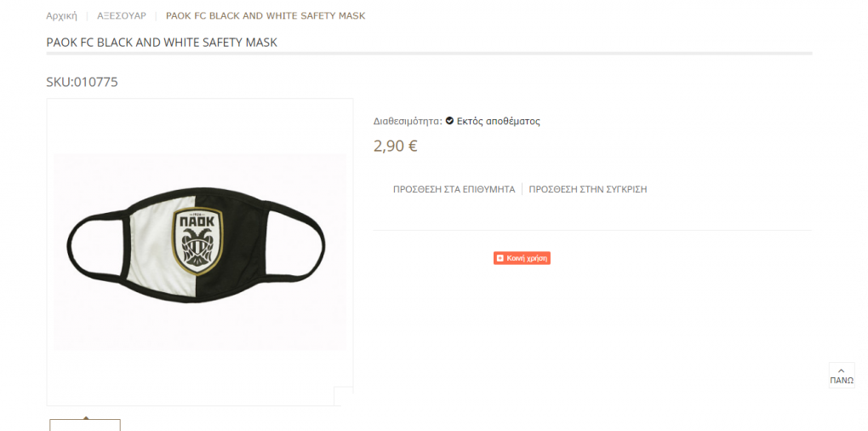Click the plus icon on Κοινή χρήση button
Image resolution: width=868 pixels, height=431 pixels.
[500, 258]
